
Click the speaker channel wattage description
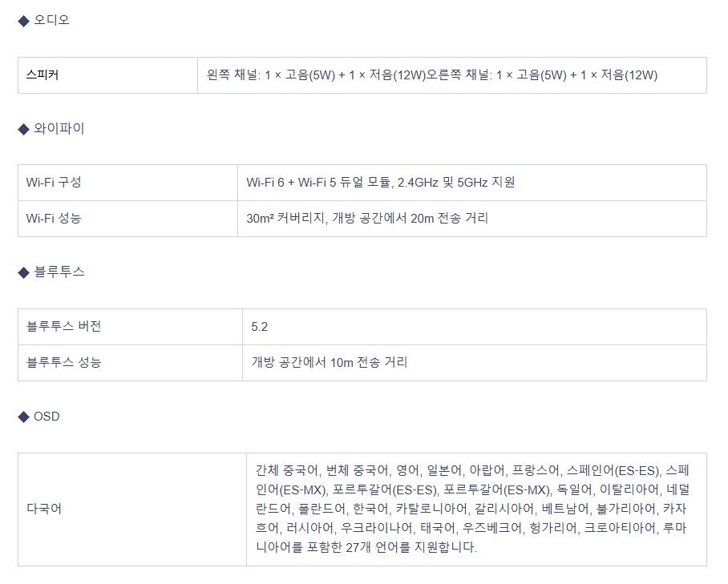pyautogui.click(x=432, y=75)
